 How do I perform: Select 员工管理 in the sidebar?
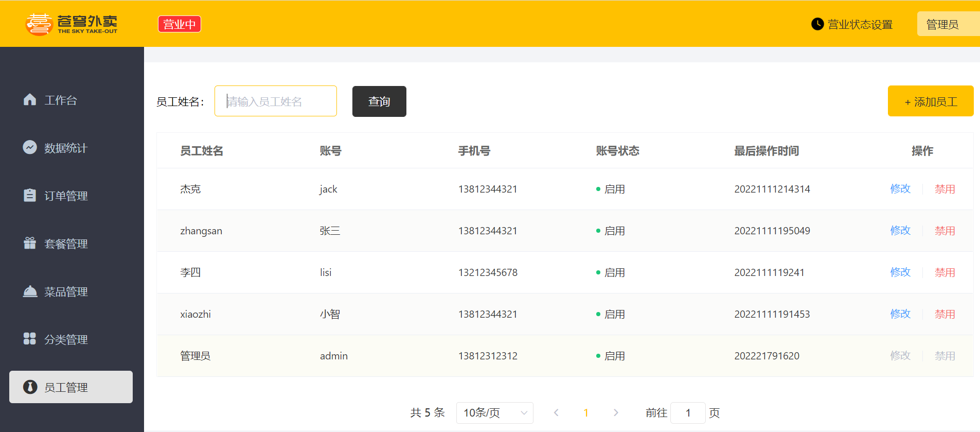pyautogui.click(x=71, y=387)
